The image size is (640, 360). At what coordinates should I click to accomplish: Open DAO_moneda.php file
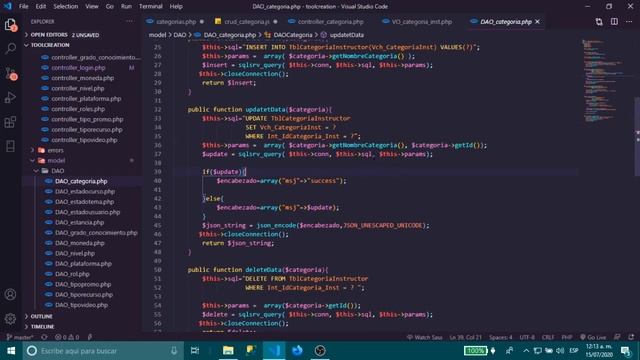80,243
